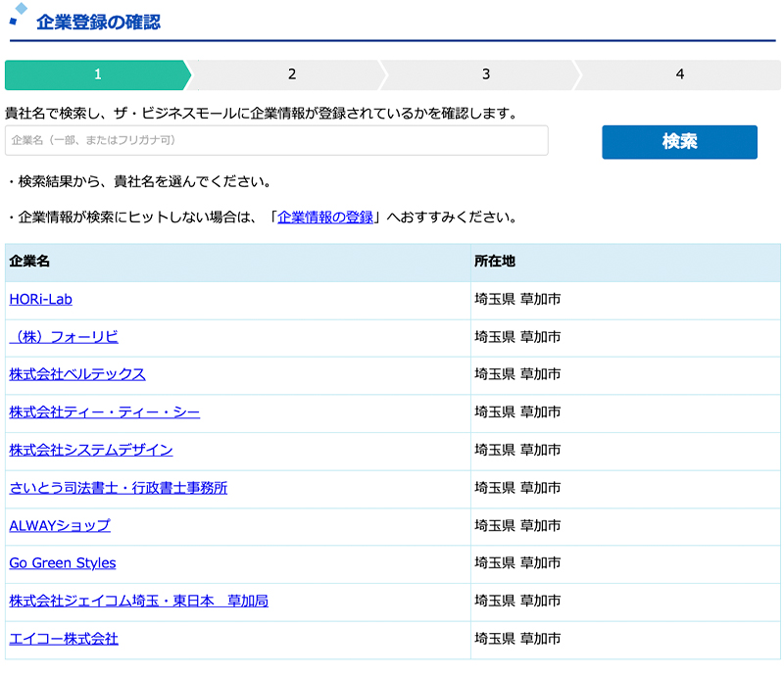
Task: Open the Go Green Styles company page
Action: 62,563
